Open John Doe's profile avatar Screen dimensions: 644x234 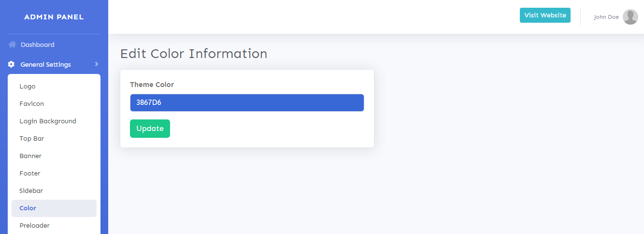[x=630, y=17]
